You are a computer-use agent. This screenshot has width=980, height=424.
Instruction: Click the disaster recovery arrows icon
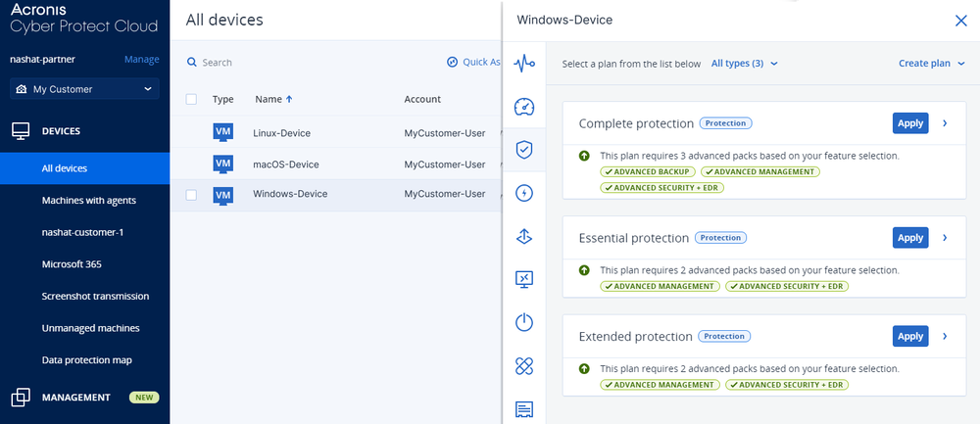(523, 236)
